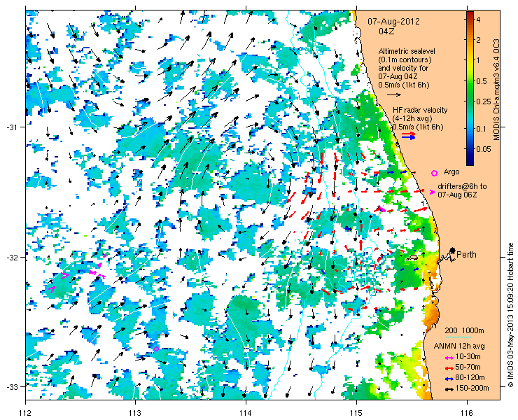Click the magenta drifter arrowhead in legend
This screenshot has height=420, width=518.
[432, 192]
